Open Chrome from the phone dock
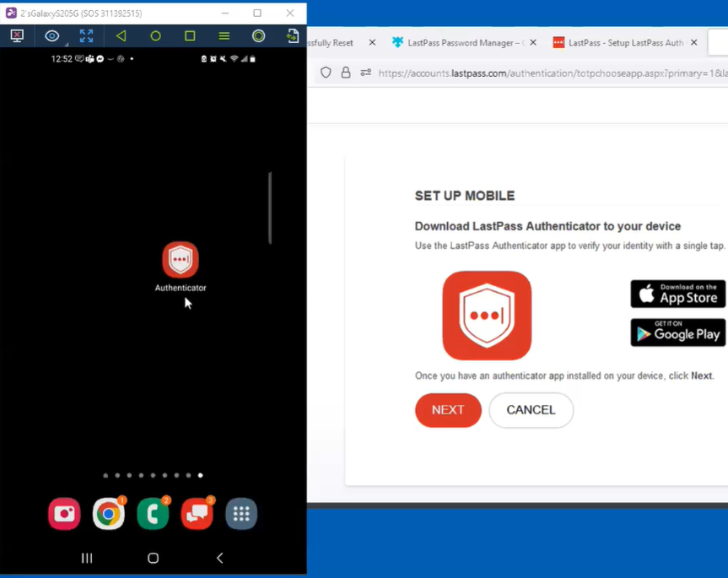Screen dimensions: 728x578 pos(108,514)
